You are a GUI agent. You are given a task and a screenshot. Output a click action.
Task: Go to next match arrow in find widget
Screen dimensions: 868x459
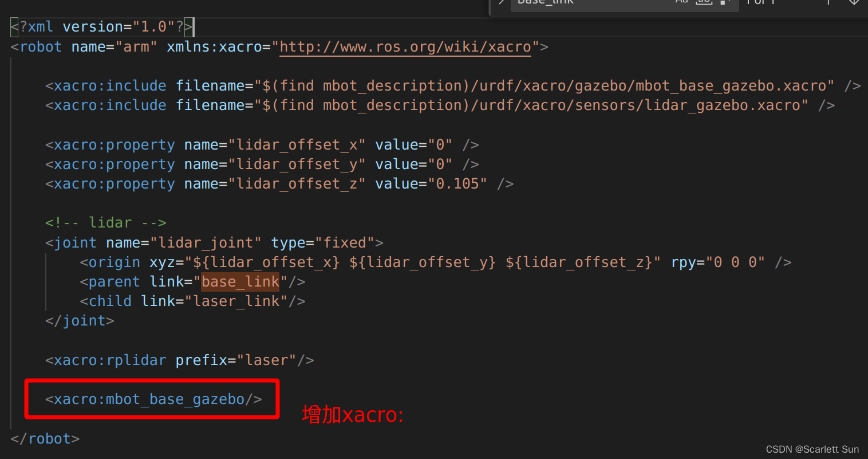[854, 2]
